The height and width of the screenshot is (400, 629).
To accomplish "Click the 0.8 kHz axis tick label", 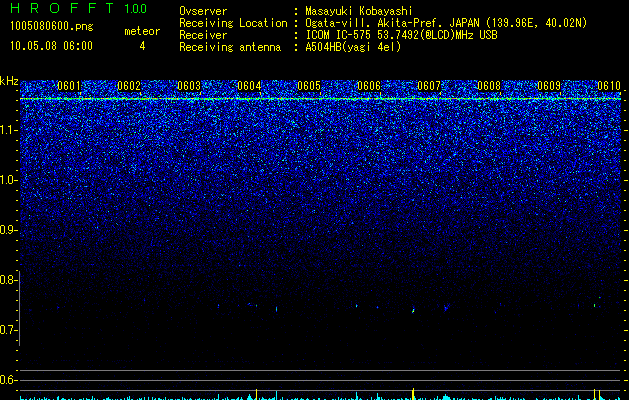I will pyautogui.click(x=9, y=280).
